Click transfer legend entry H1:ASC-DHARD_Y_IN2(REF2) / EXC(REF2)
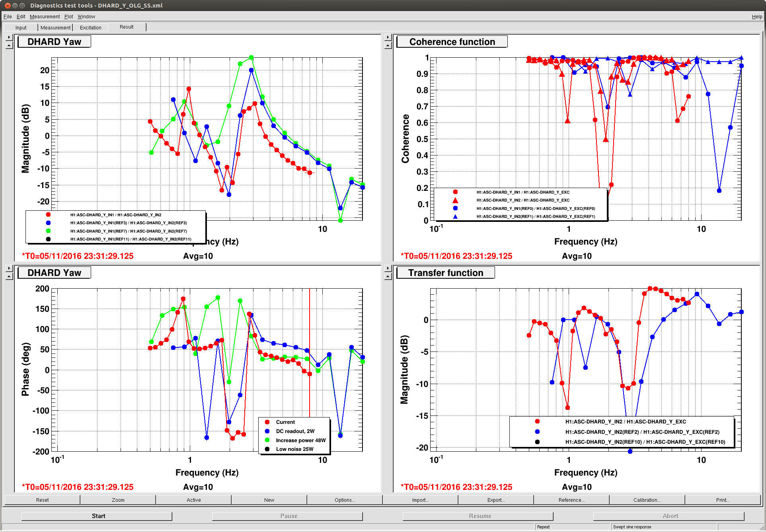766x532 pixels. (642, 432)
